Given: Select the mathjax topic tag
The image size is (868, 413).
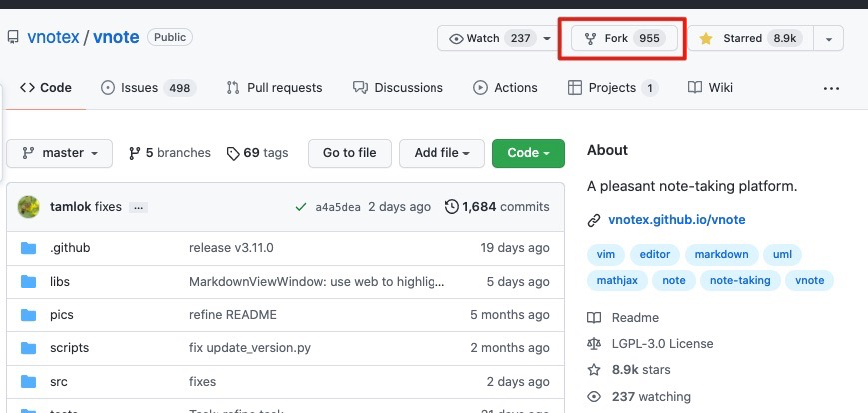Looking at the screenshot, I should pyautogui.click(x=617, y=280).
